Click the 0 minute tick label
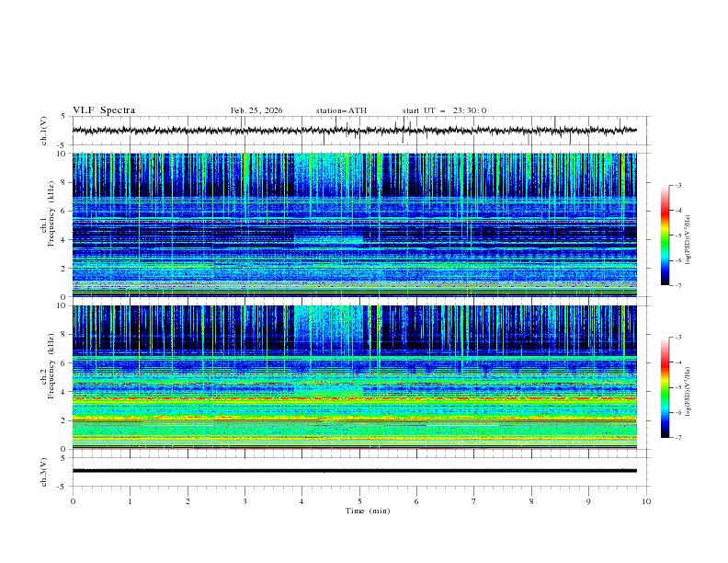Viewport: 728px width, 563px height. (x=73, y=500)
